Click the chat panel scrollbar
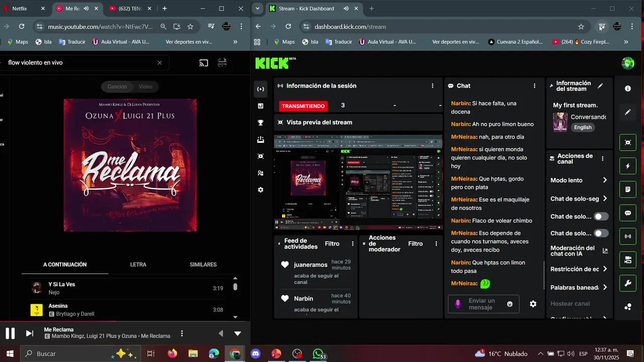644x362 pixels. (544, 276)
